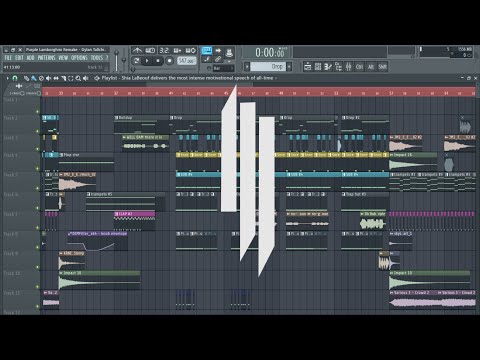Adjust the master volume slider
Viewport: 480px width, 360px height.
tap(116, 60)
